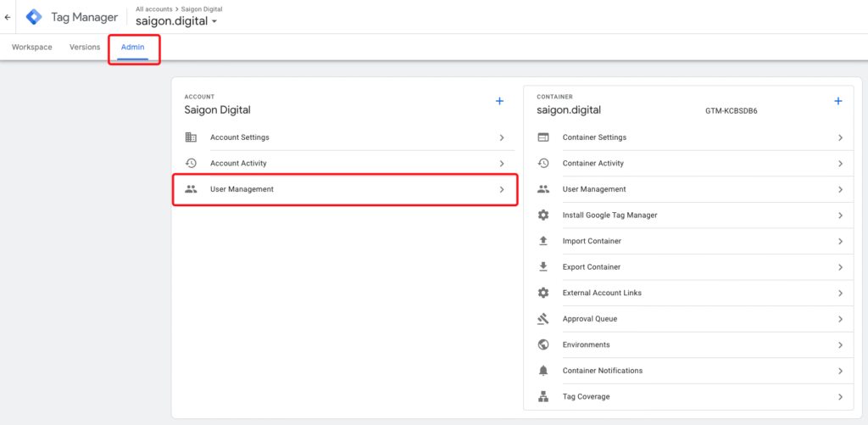Expand Install Google Tag Manager chevron
The width and height of the screenshot is (868, 425).
click(x=840, y=215)
